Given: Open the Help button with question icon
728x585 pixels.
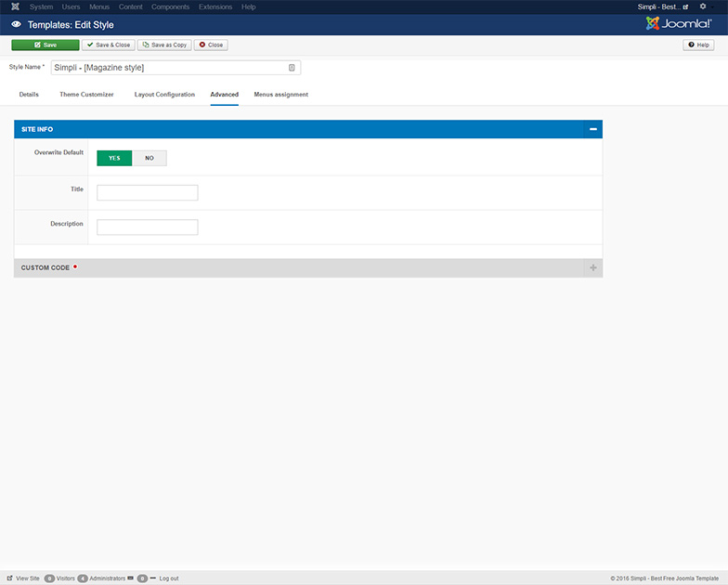Looking at the screenshot, I should point(698,45).
